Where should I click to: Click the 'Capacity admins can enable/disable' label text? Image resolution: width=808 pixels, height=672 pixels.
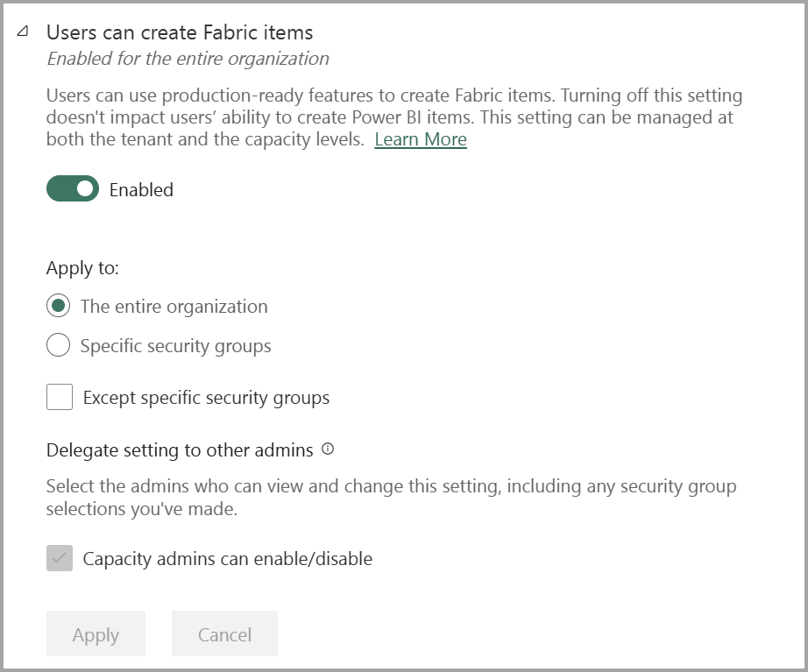click(x=227, y=558)
